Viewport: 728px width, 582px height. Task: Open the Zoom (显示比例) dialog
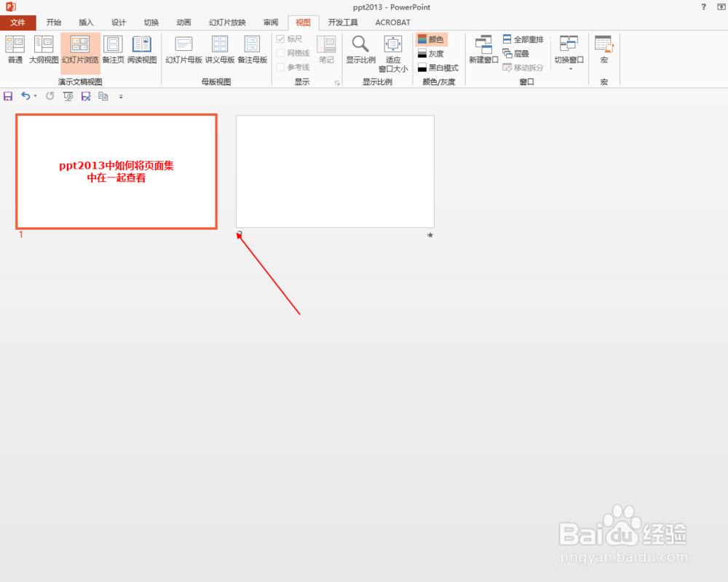[x=361, y=50]
